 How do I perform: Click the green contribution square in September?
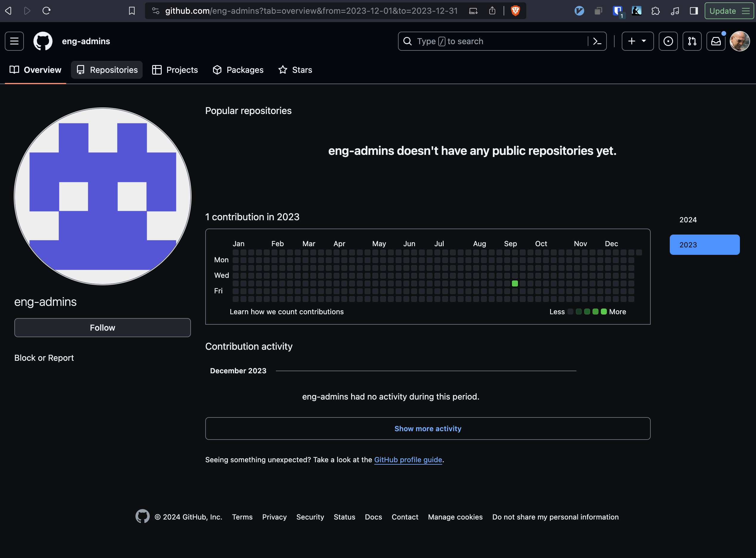[x=515, y=283]
